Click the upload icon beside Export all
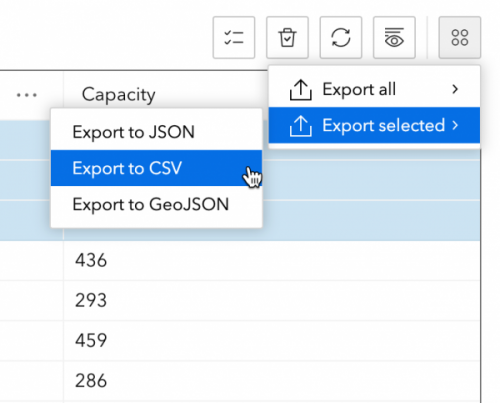Image resolution: width=500 pixels, height=403 pixels. [x=301, y=89]
